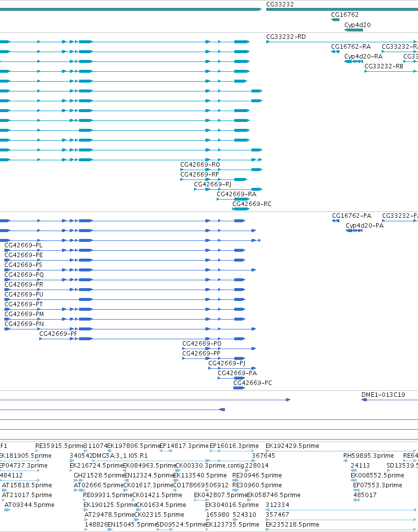418x532 pixels.
Task: Select the EK304016.5prime EST label
Action: coord(232,505)
